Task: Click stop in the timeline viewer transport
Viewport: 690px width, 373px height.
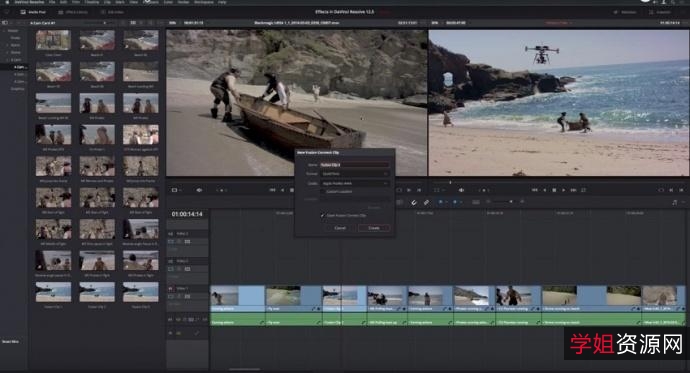Action: (x=554, y=190)
